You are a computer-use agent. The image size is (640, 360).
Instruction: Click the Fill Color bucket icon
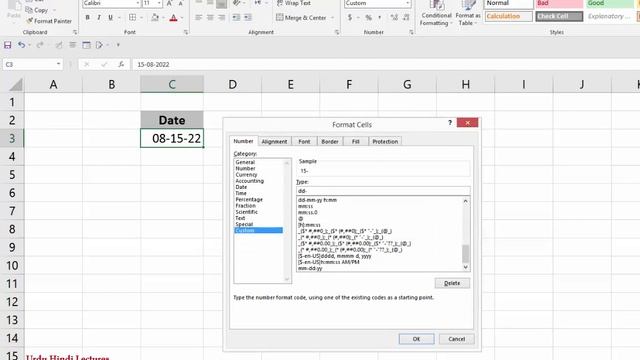155,18
